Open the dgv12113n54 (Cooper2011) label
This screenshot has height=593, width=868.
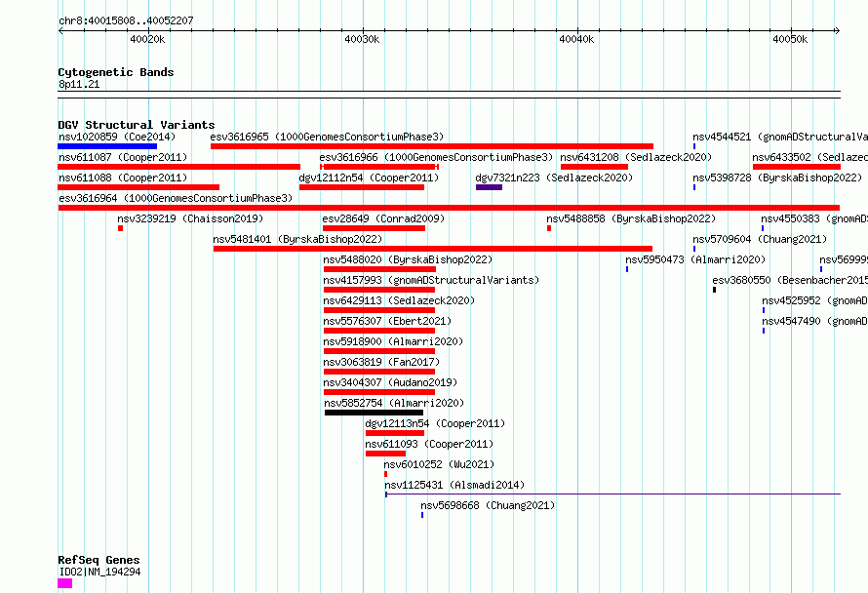(435, 423)
